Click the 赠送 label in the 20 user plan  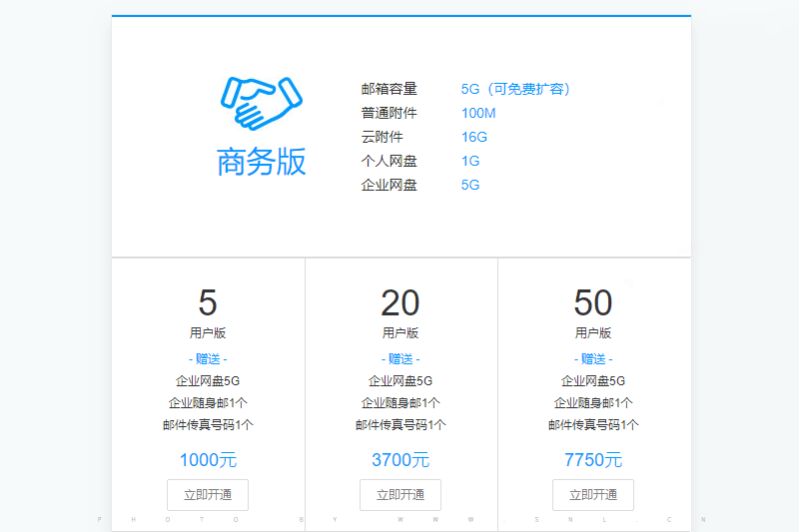[400, 359]
